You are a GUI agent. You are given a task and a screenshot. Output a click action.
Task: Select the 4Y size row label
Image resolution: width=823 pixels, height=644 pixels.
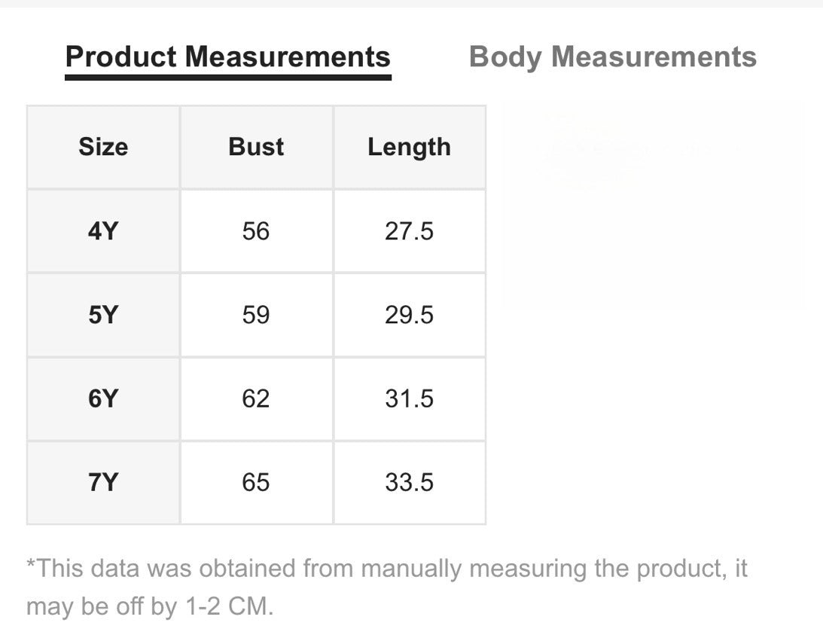click(x=103, y=231)
